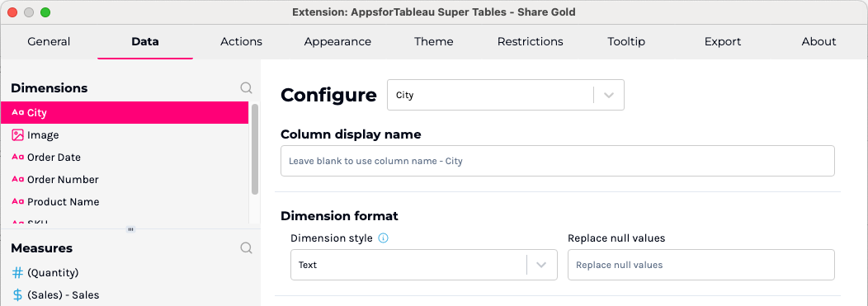868x306 pixels.
Task: Open the Restrictions tab
Action: [x=531, y=41]
